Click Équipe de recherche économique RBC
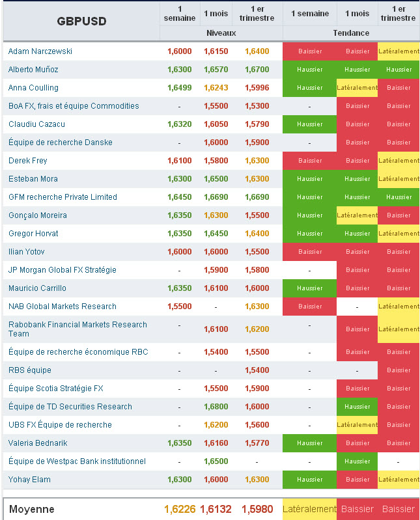This screenshot has width=420, height=520. click(78, 352)
